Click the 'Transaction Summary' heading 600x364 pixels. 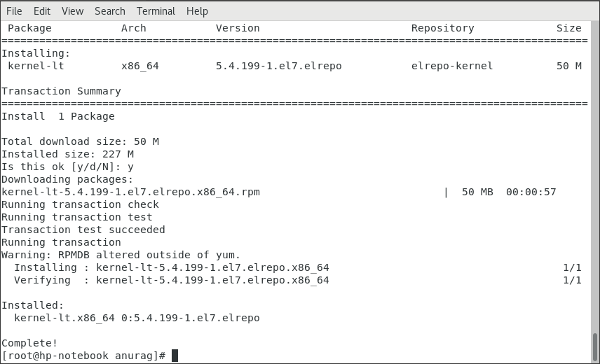(x=61, y=91)
